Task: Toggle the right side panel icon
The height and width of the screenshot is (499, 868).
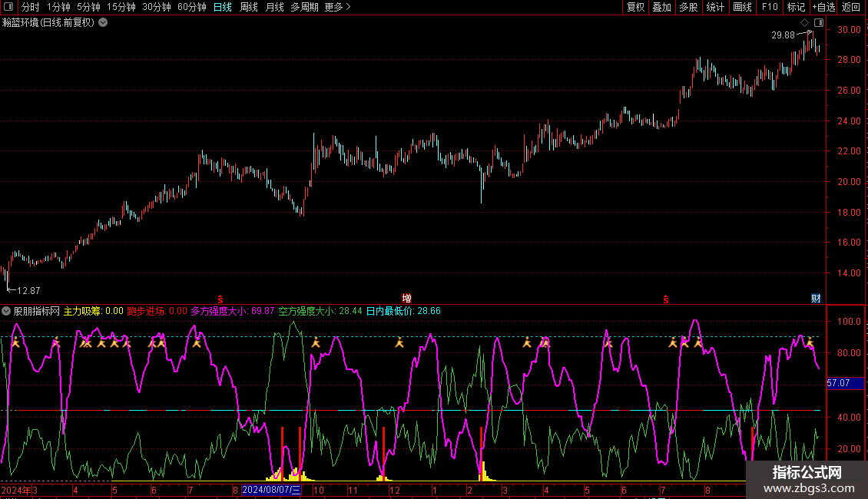Action: 818,22
